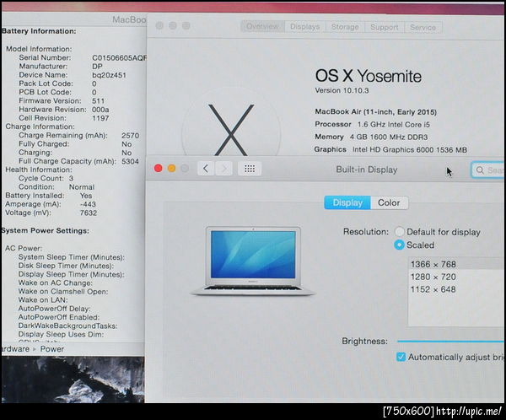Open the Displays tab in About This Mac
This screenshot has width=506, height=420.
(x=304, y=27)
